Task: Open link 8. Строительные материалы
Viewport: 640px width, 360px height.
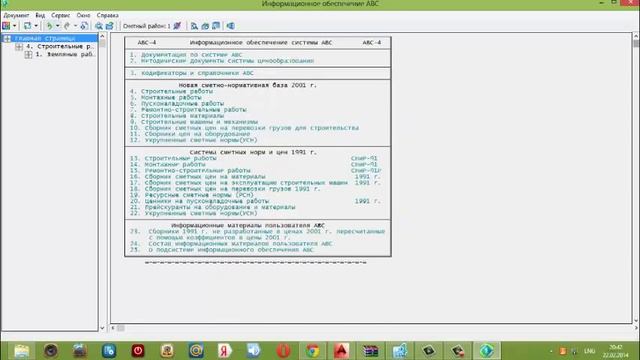Action: click(x=177, y=116)
